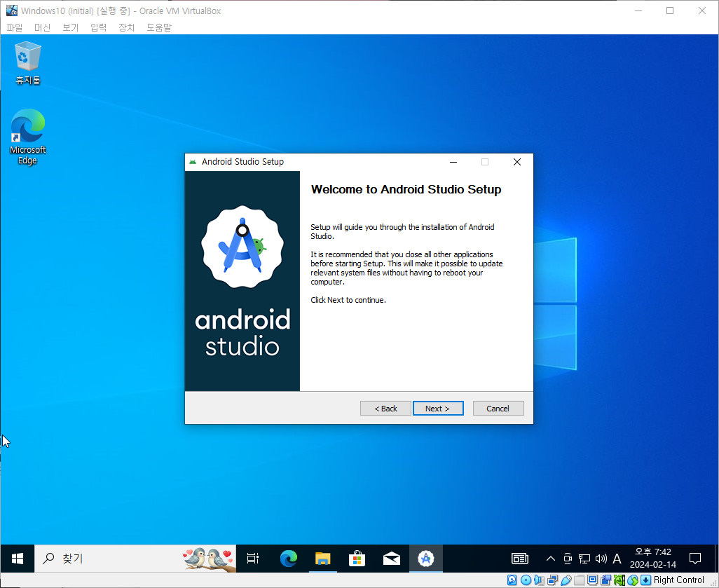Open the taskbar clock showing 오후 7:42
Screen dimensions: 719x588
(653, 558)
